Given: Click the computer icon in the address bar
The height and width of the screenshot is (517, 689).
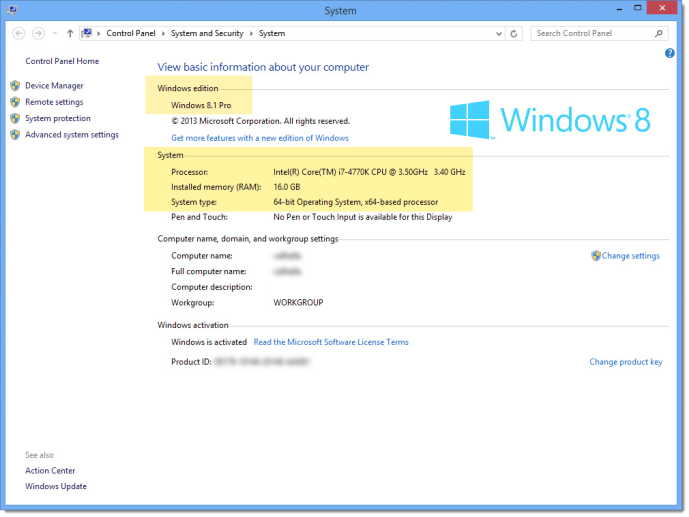Looking at the screenshot, I should 88,33.
